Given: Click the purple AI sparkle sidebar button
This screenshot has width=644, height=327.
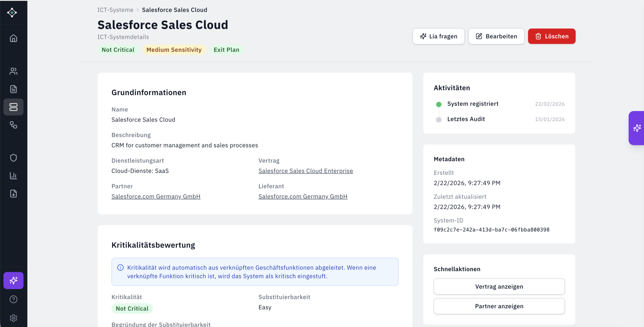Looking at the screenshot, I should (13, 280).
